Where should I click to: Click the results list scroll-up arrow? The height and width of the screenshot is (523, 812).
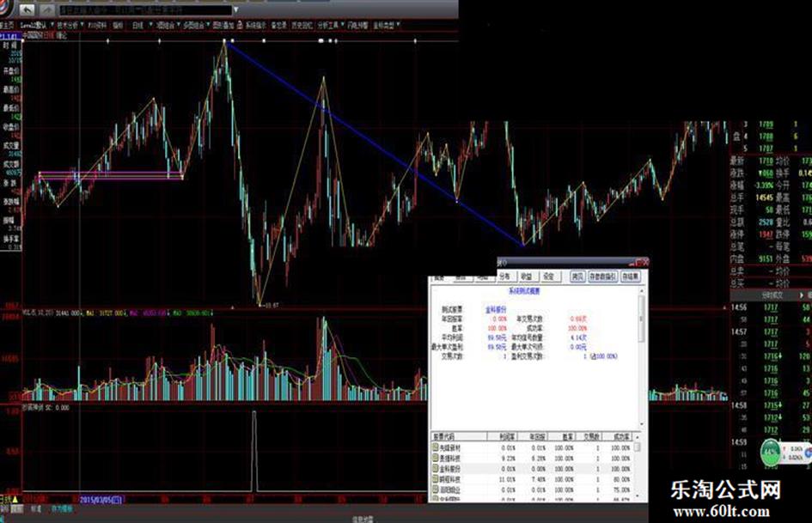coord(638,437)
